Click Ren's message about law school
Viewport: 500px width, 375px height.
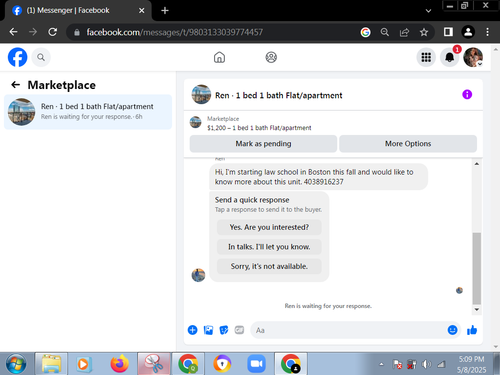click(x=319, y=177)
